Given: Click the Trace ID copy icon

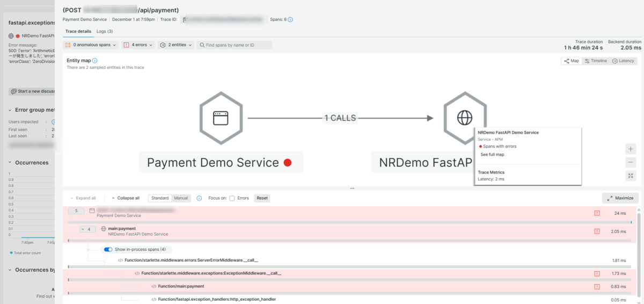Looking at the screenshot, I should click(x=184, y=19).
